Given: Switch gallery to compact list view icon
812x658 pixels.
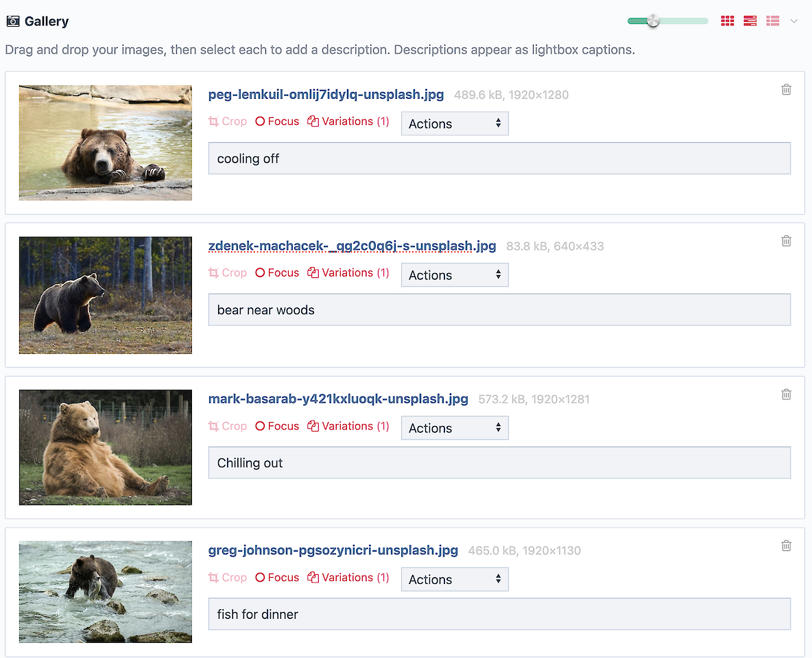Looking at the screenshot, I should click(x=773, y=21).
